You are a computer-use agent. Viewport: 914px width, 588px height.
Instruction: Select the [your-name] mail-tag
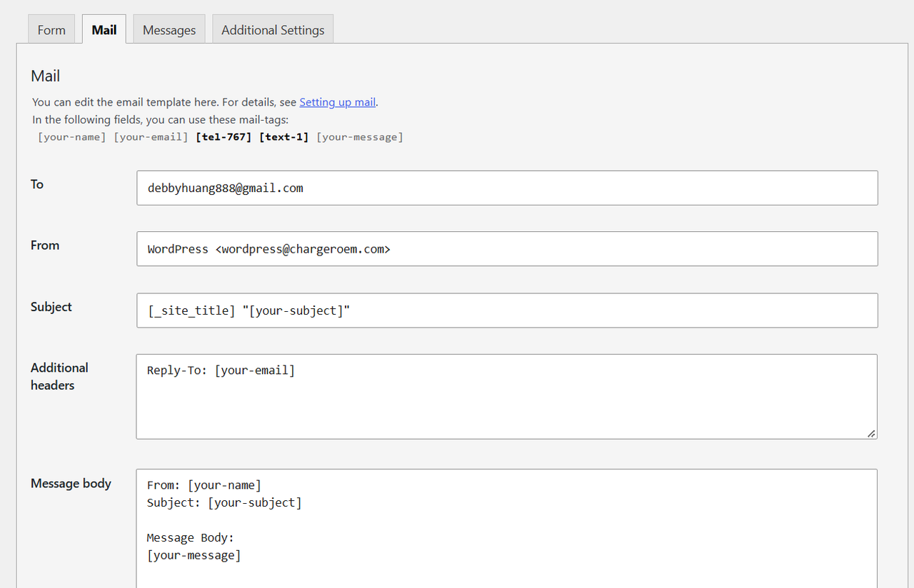[72, 137]
